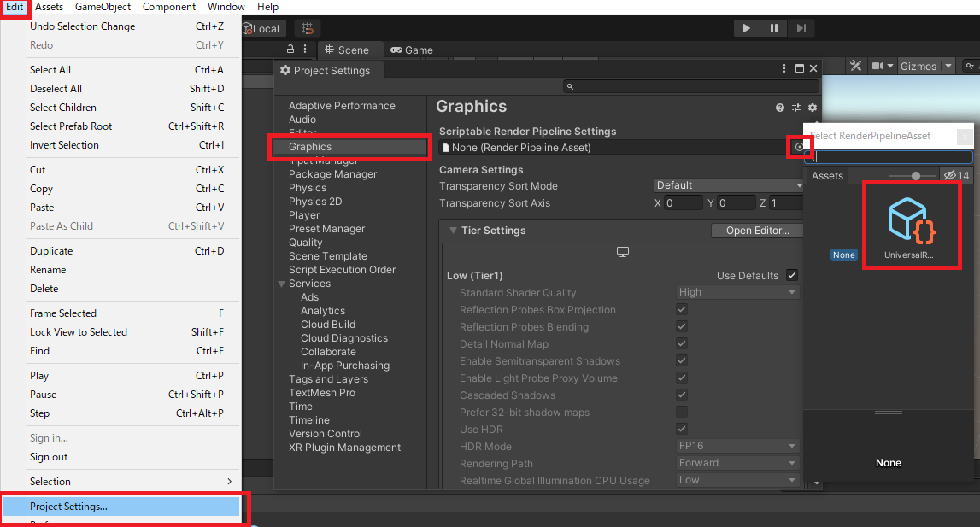This screenshot has height=527, width=980.
Task: Open the Help menu
Action: 267,7
